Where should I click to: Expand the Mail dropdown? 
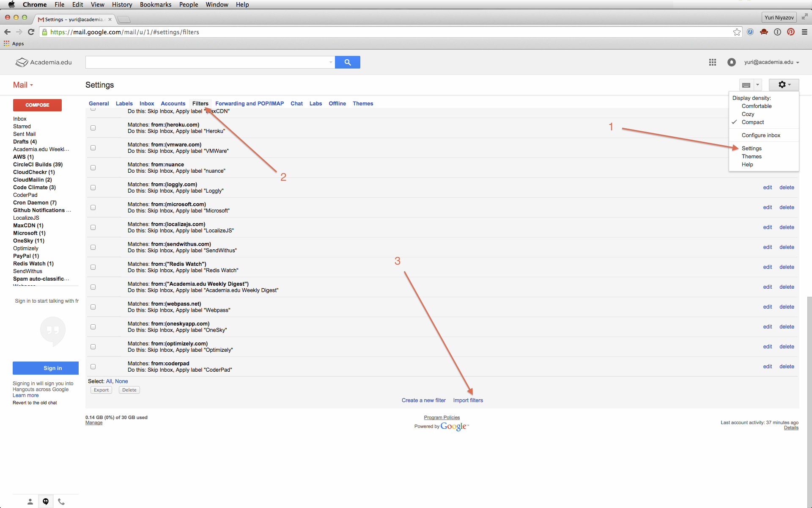(x=23, y=85)
